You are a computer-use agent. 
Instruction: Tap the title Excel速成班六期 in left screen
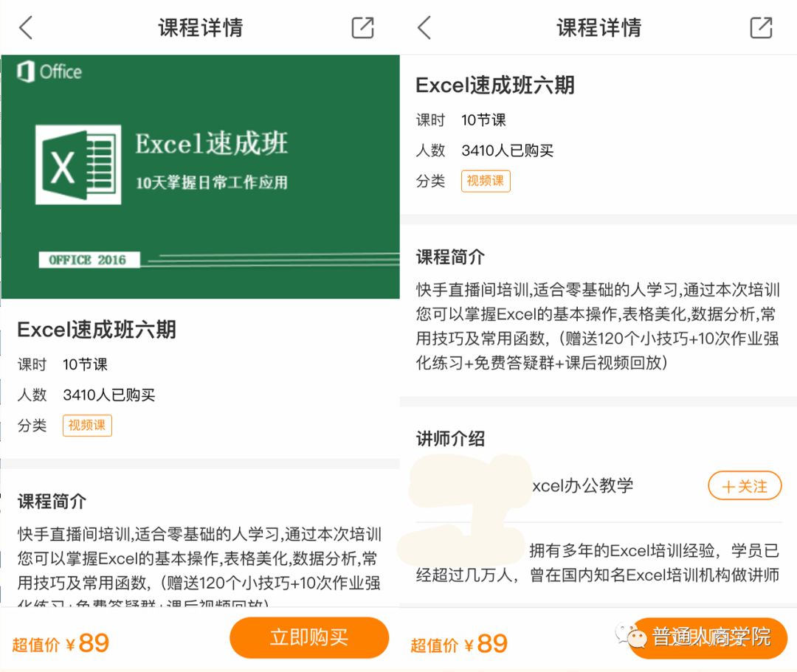[x=97, y=330]
